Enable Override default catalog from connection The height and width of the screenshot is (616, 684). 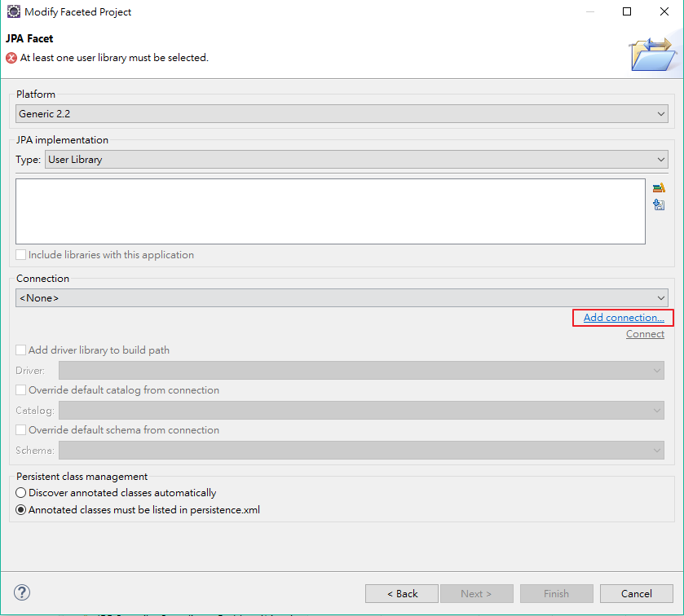(x=20, y=390)
